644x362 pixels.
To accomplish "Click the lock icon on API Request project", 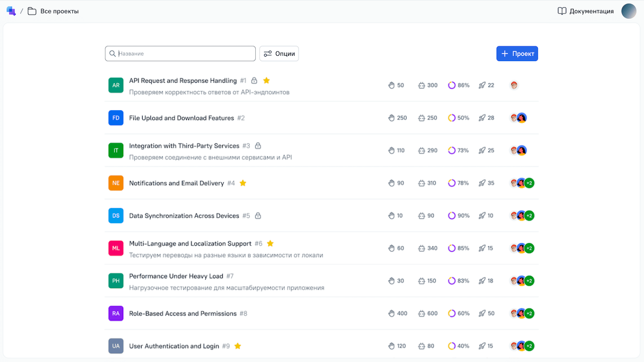I will pyautogui.click(x=254, y=80).
